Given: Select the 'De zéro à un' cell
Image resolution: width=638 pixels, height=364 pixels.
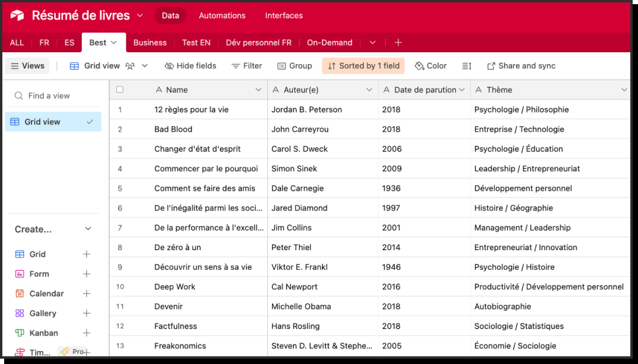Looking at the screenshot, I should point(209,247).
